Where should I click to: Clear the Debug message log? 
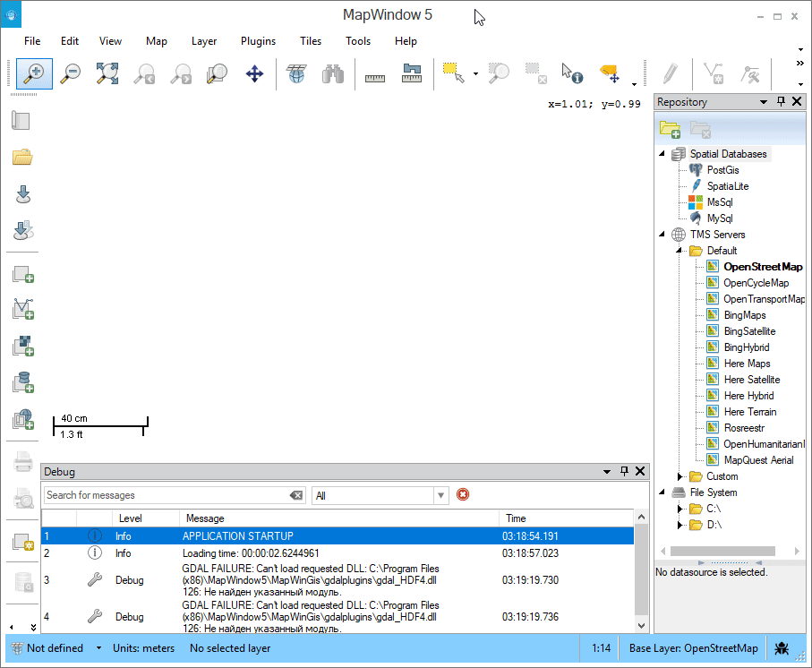[463, 494]
